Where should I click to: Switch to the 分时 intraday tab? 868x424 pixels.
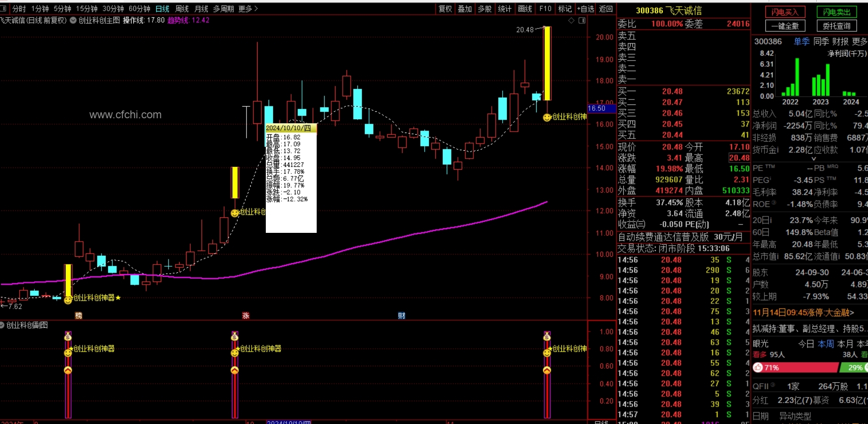tap(19, 9)
